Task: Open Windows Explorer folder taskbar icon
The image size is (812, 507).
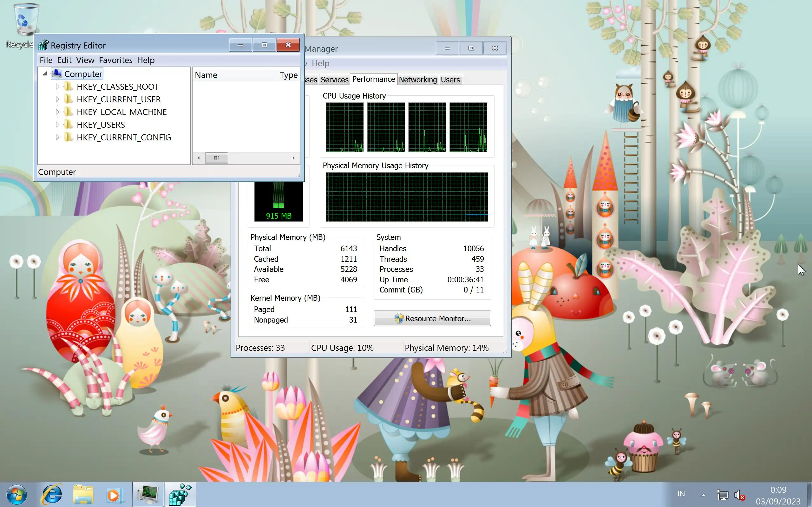Action: [83, 494]
